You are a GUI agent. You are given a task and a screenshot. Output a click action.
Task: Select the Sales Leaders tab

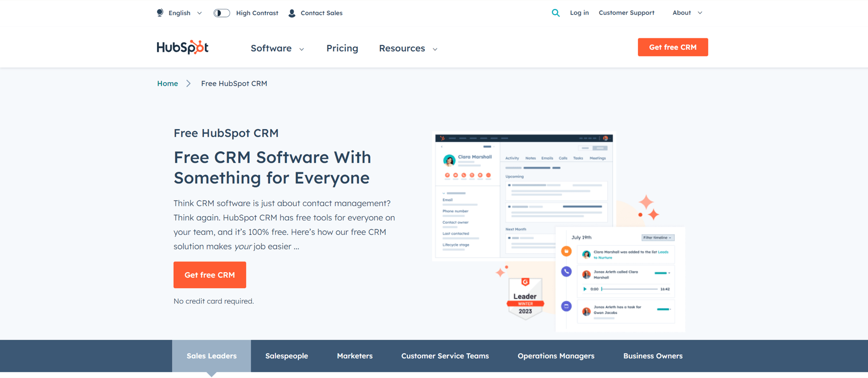pos(211,356)
